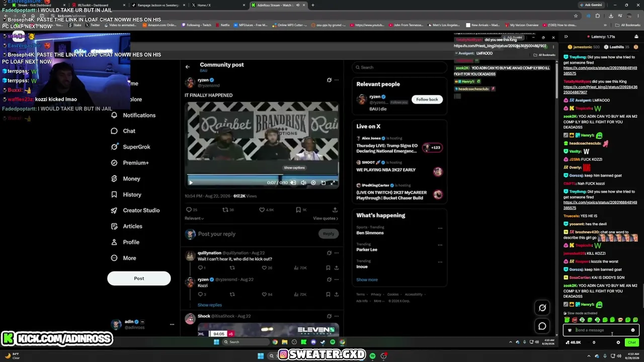
Task: Click the white Post button
Action: coord(139,278)
